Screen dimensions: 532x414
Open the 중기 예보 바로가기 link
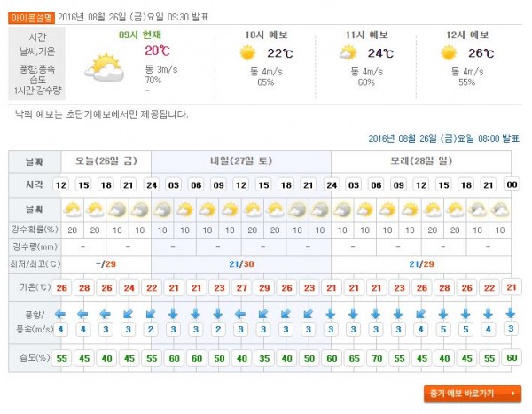[473, 394]
